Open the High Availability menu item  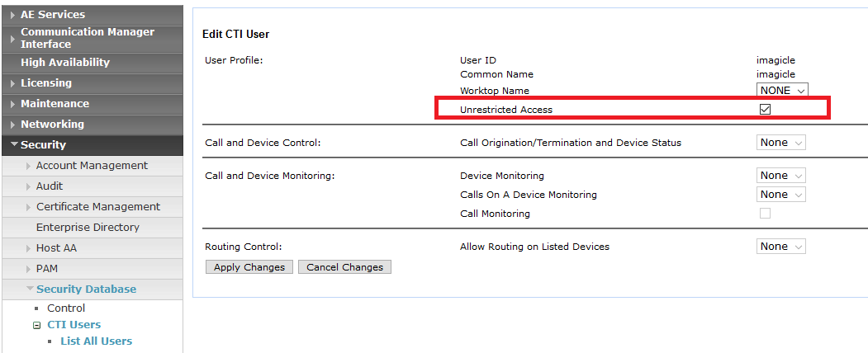(64, 63)
